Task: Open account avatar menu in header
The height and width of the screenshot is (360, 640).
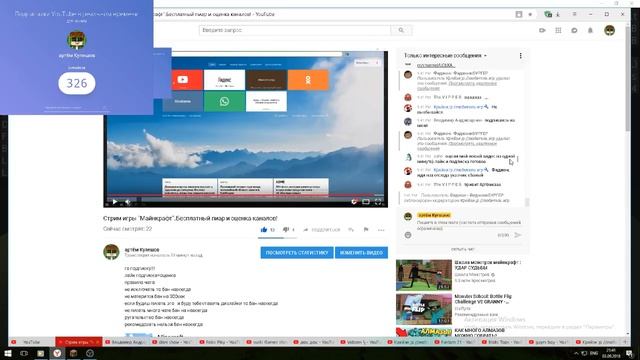Action: (609, 30)
